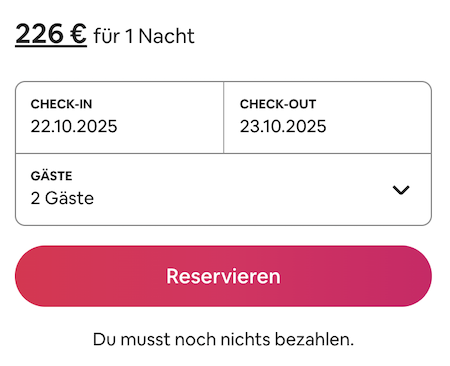Click the euro sign in the price
450x366 pixels.
[78, 34]
